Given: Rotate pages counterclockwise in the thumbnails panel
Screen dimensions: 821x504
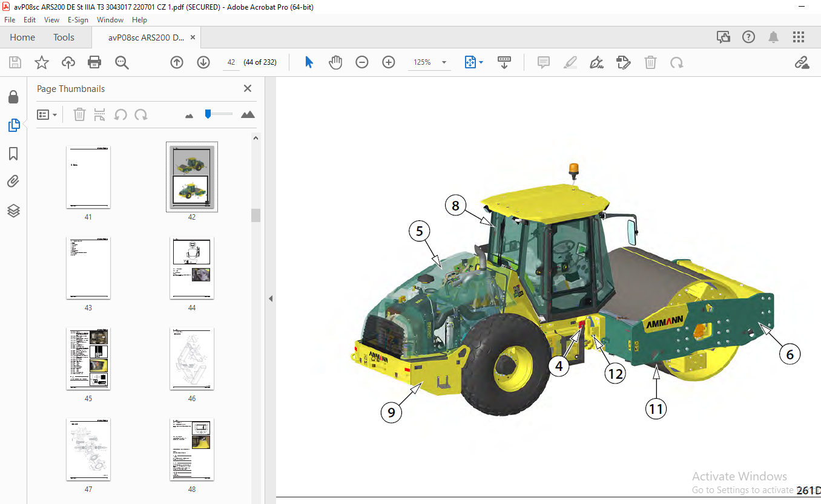Looking at the screenshot, I should [120, 114].
